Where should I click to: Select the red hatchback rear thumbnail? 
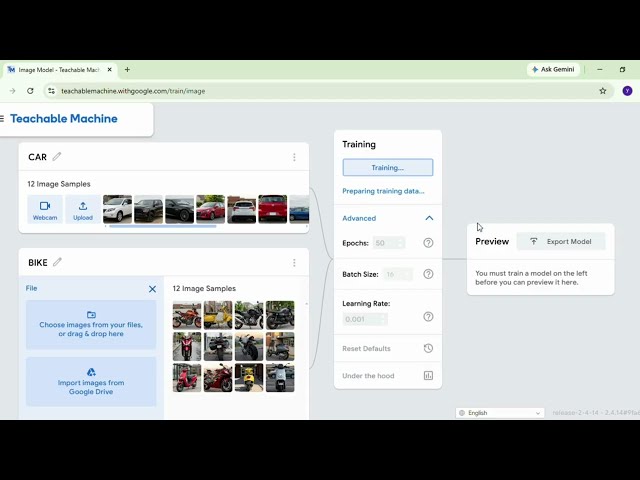[x=273, y=209]
